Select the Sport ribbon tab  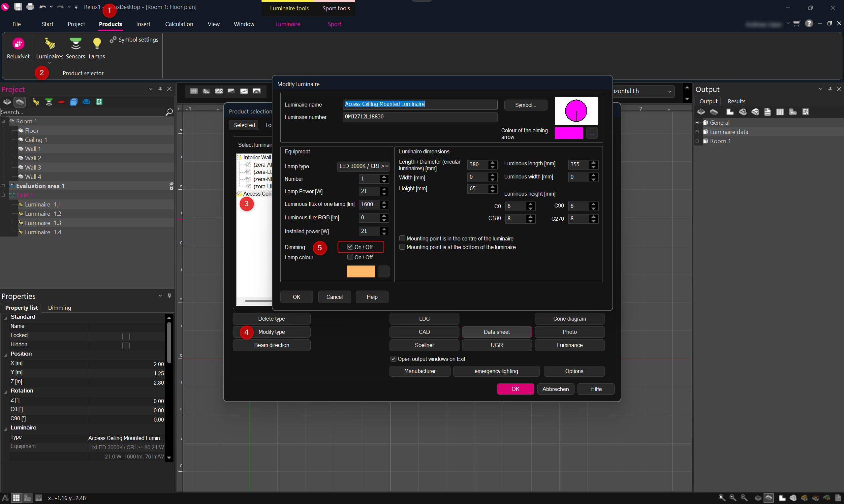(x=334, y=24)
